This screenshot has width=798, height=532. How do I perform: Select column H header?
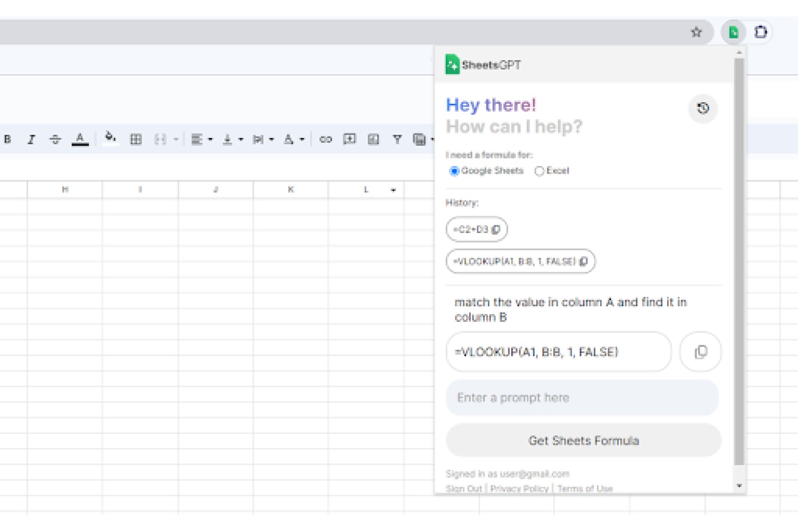tap(65, 189)
